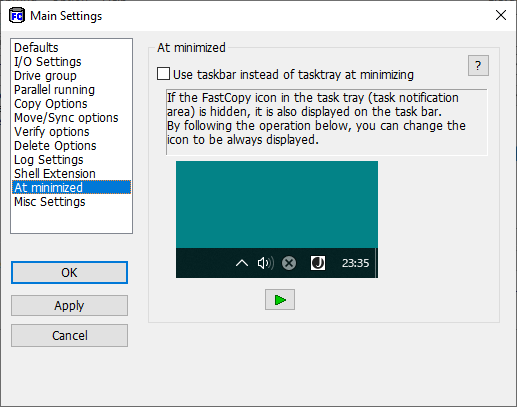
Task: Close the Main Settings dialog
Action: (501, 15)
